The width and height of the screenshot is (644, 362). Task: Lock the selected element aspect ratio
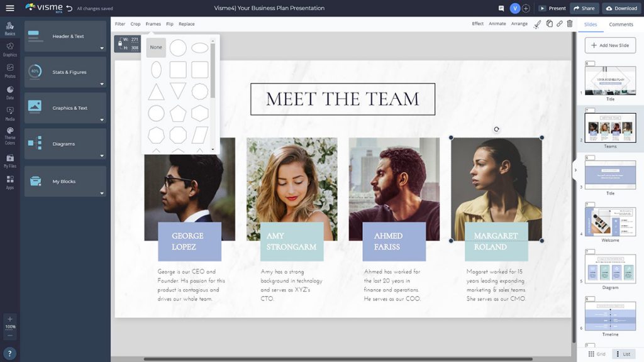[121, 45]
